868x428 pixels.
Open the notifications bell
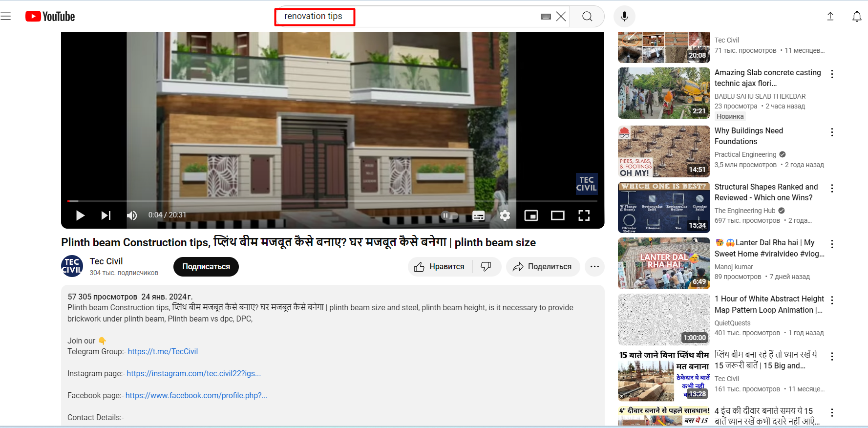pos(857,17)
